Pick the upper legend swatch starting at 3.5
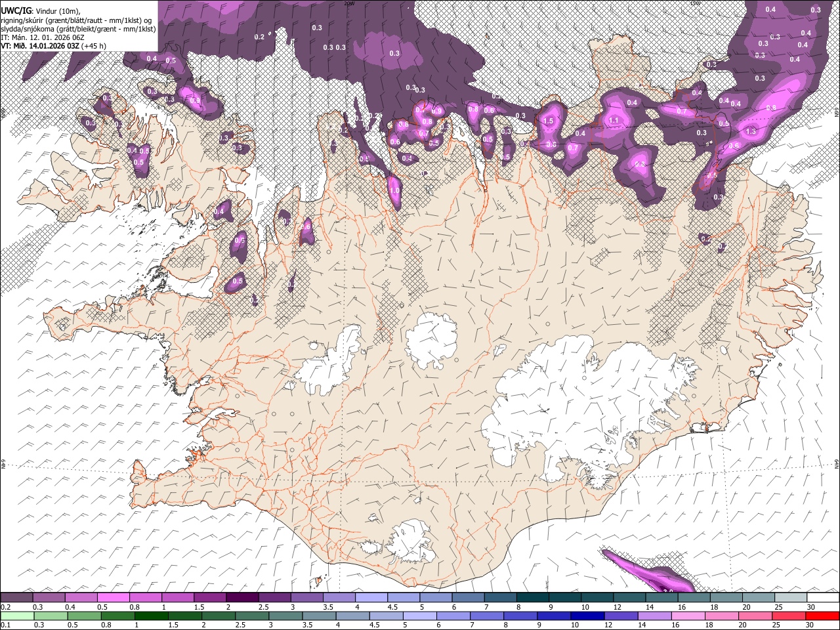This screenshot has width=840, height=630. 339,598
